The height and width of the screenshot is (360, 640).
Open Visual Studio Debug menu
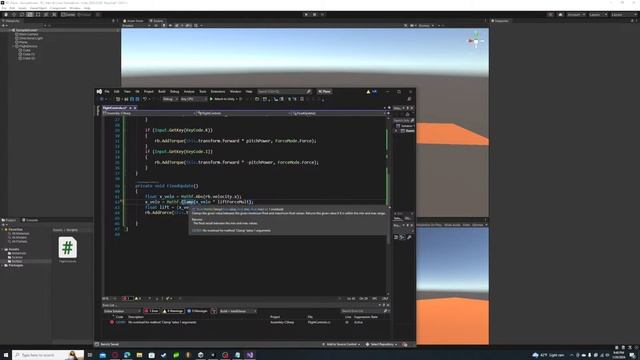coord(174,91)
